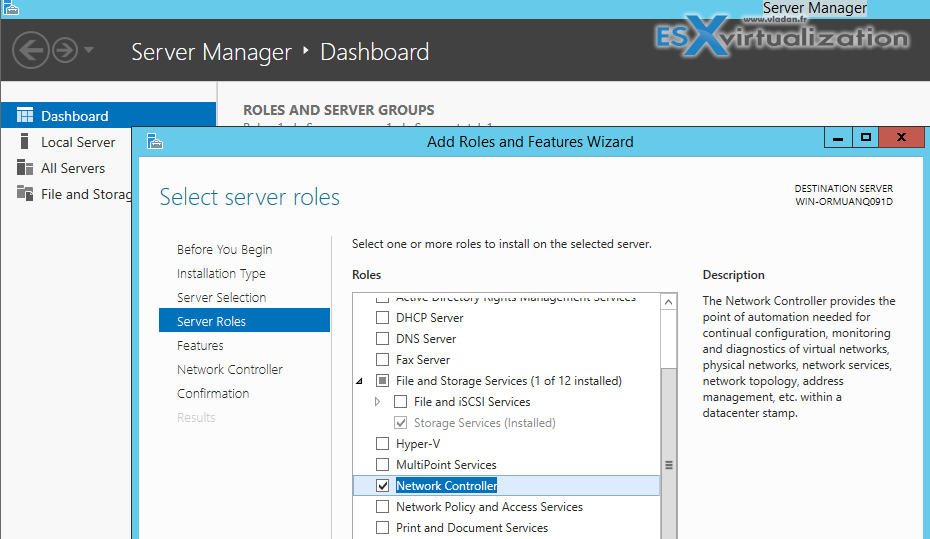This screenshot has width=930, height=539.
Task: Expand File and iSCSI Services node
Action: (377, 401)
